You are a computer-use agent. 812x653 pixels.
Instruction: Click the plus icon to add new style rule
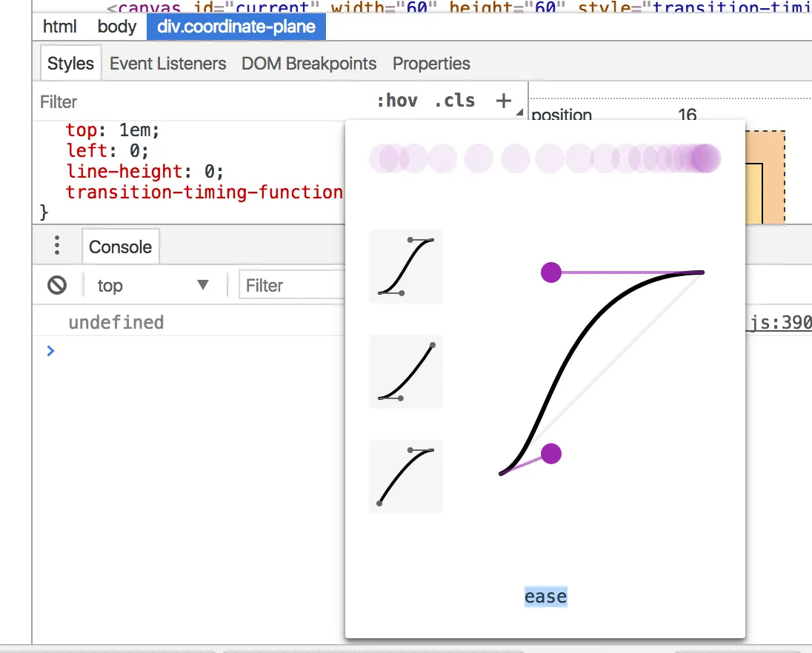click(503, 101)
